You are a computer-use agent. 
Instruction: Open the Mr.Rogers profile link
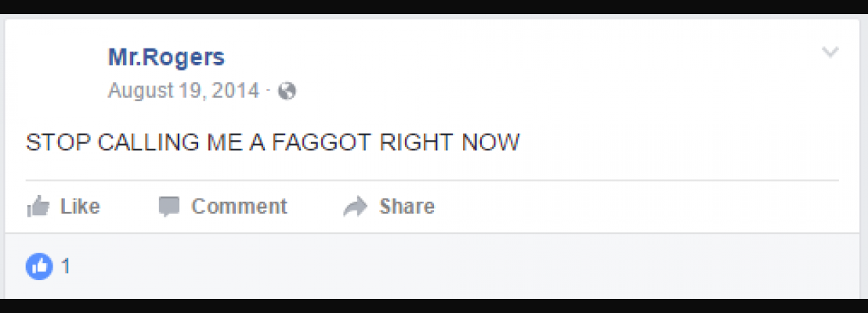tap(166, 57)
